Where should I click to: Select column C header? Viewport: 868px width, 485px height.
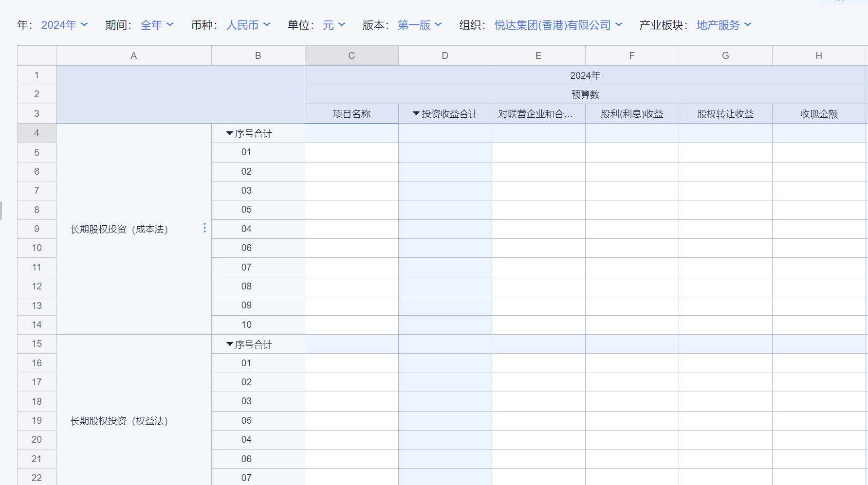(351, 55)
